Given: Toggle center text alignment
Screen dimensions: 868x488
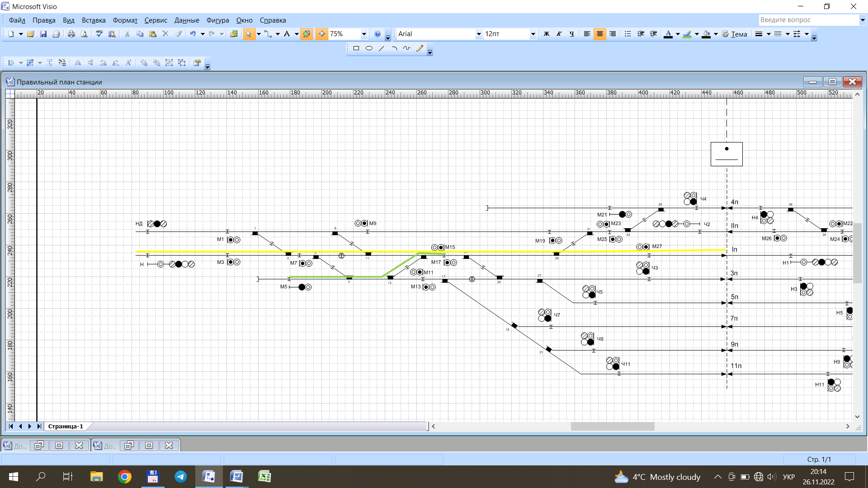Looking at the screenshot, I should (x=600, y=34).
